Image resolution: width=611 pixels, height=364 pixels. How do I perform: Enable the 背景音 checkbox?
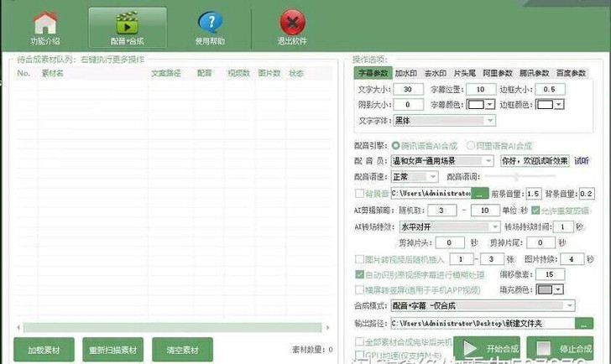coord(359,193)
